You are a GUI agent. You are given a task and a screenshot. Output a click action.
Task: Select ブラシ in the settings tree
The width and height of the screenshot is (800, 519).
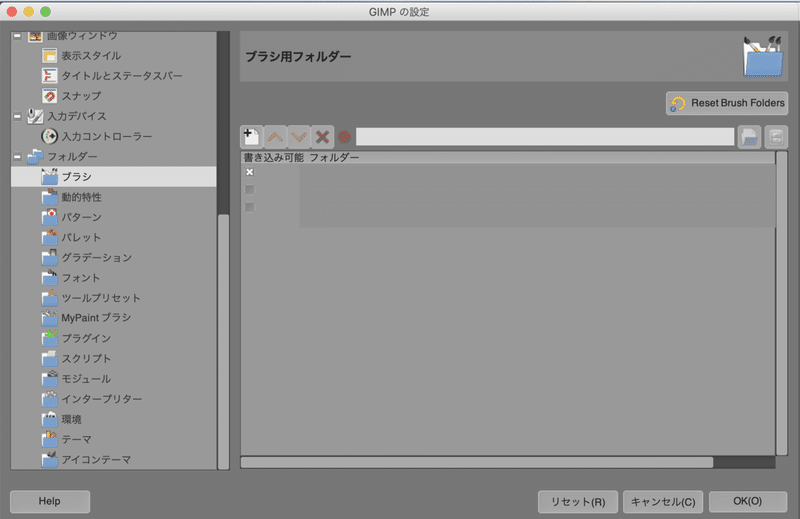(x=113, y=177)
